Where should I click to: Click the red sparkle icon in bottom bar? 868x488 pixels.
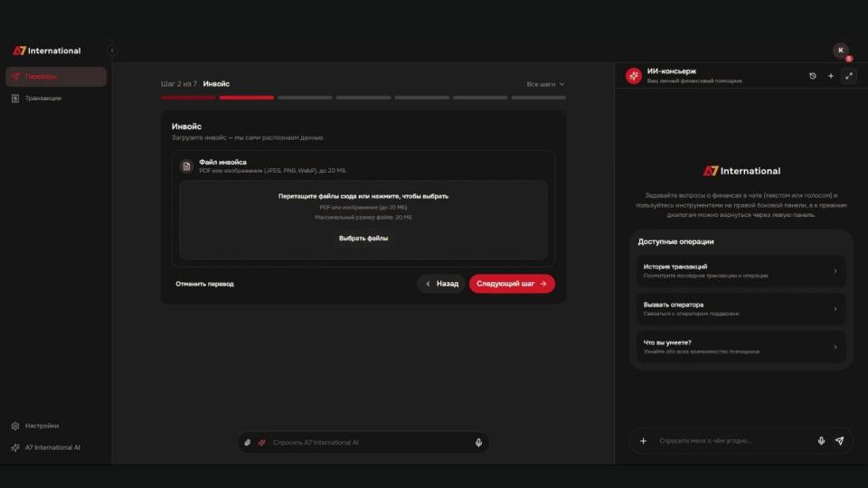pyautogui.click(x=262, y=443)
